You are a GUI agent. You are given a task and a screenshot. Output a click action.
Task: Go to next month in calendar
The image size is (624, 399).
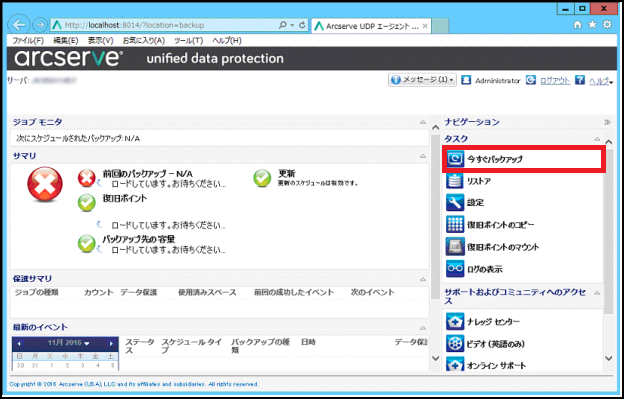111,343
